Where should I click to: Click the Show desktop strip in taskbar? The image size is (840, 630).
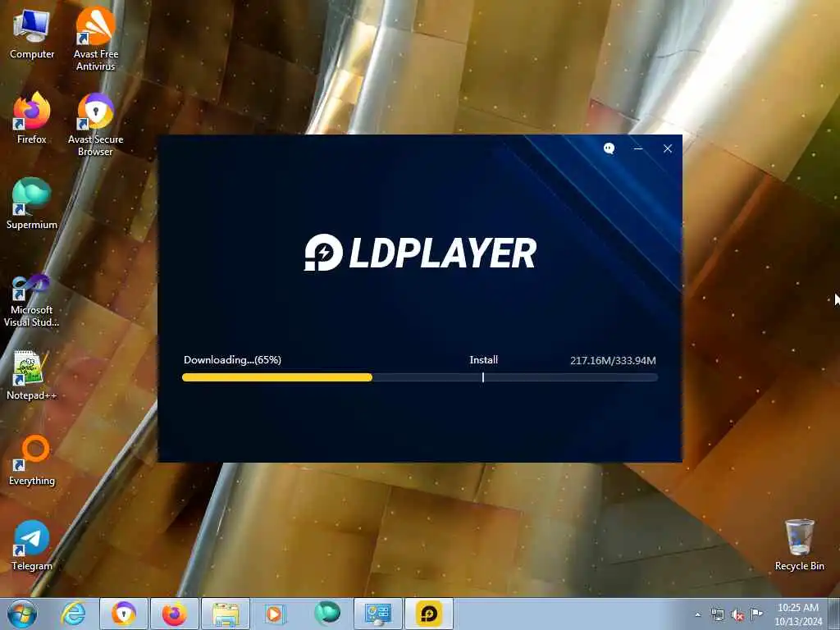pos(834,614)
